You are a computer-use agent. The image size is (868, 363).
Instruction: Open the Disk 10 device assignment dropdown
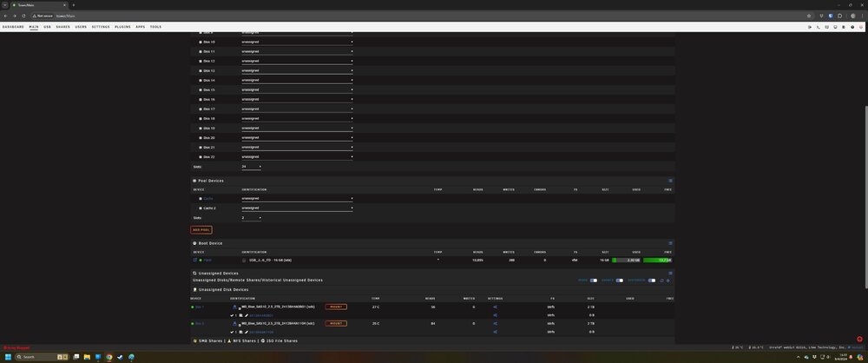(297, 43)
